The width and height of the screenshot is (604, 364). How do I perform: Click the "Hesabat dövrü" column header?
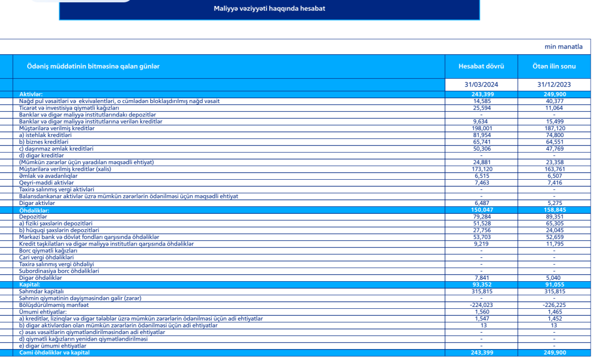(481, 66)
